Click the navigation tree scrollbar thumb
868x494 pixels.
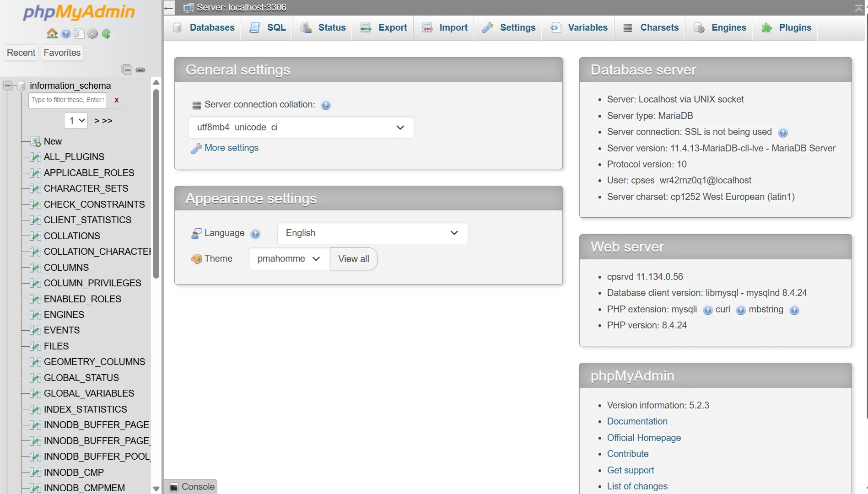(156, 183)
